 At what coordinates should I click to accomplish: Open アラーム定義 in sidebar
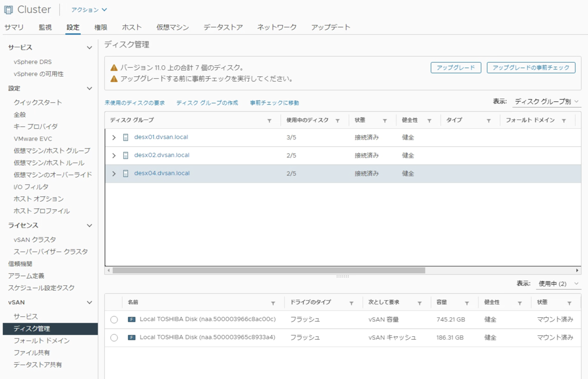[26, 276]
